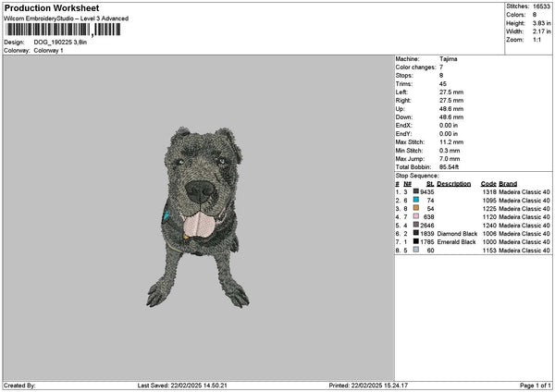
Task: Click the Last Saved timestamp
Action: click(x=182, y=386)
